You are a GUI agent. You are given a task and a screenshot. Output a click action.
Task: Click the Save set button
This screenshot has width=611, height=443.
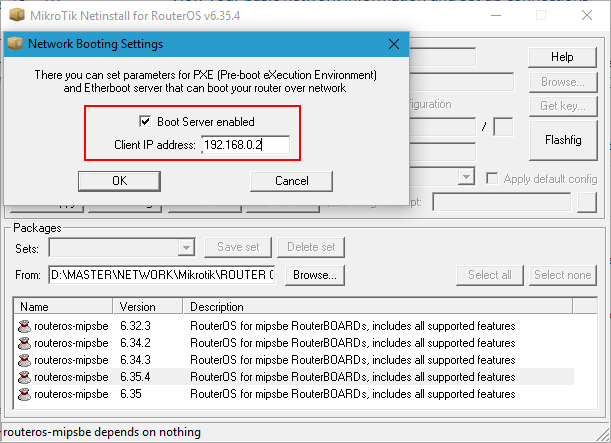click(238, 247)
